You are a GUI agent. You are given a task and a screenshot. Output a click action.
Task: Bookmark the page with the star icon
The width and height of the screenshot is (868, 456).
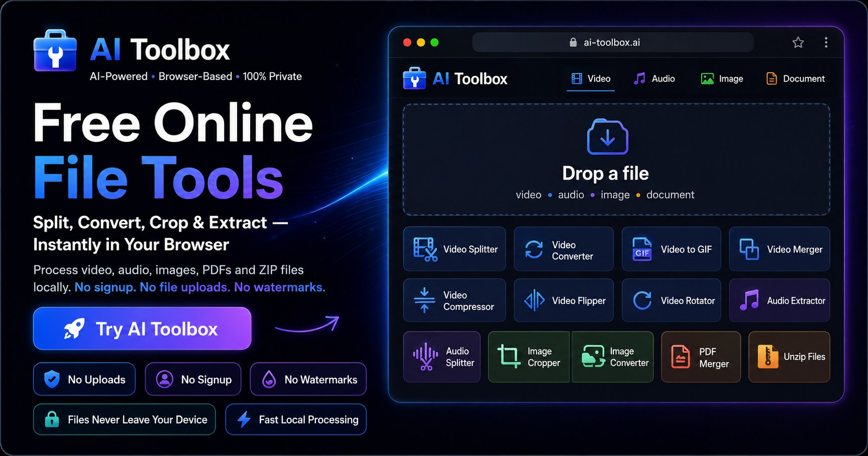pyautogui.click(x=798, y=43)
